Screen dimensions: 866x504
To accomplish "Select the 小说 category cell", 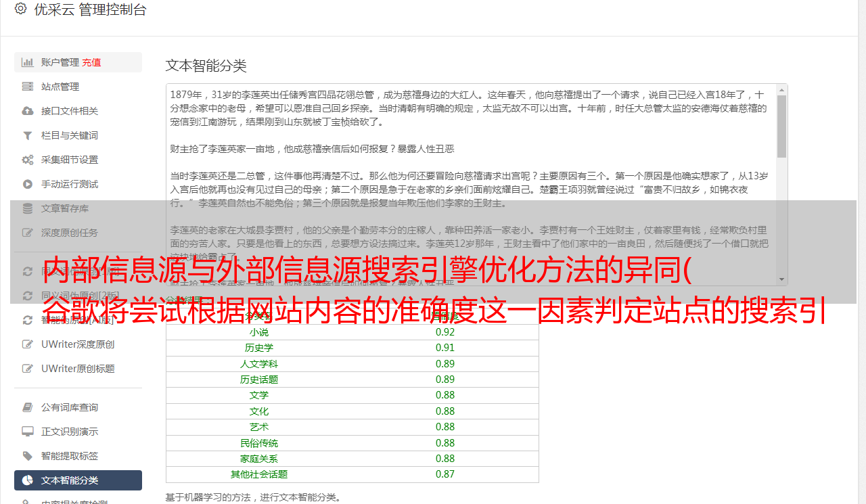I will (x=259, y=332).
